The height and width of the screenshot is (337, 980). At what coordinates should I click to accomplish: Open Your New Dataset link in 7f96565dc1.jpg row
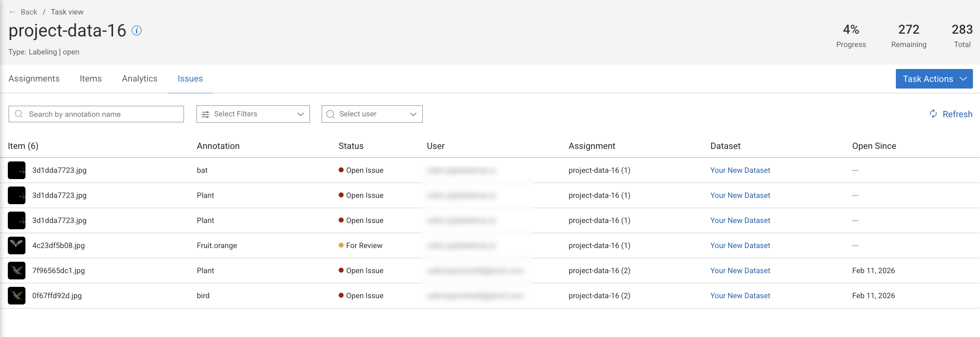click(x=740, y=271)
